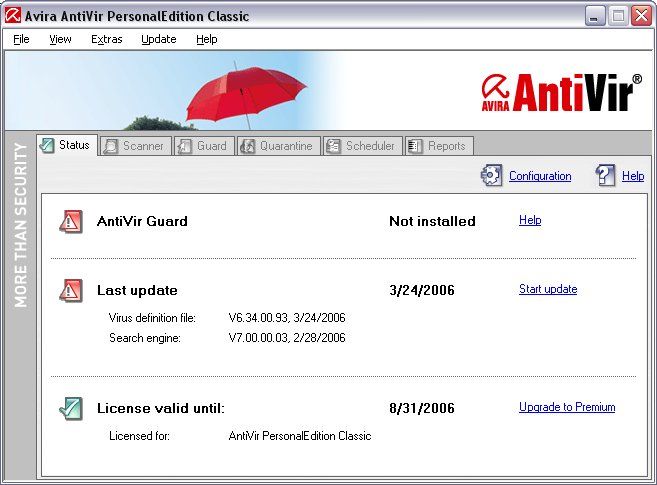This screenshot has height=485, width=657.
Task: Click the Avira title bar application icon
Action: click(x=14, y=16)
